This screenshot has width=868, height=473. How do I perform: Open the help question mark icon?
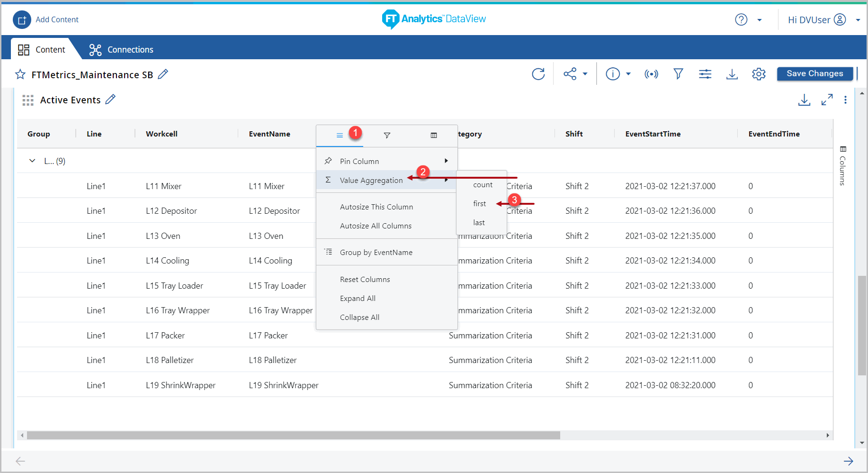point(741,19)
